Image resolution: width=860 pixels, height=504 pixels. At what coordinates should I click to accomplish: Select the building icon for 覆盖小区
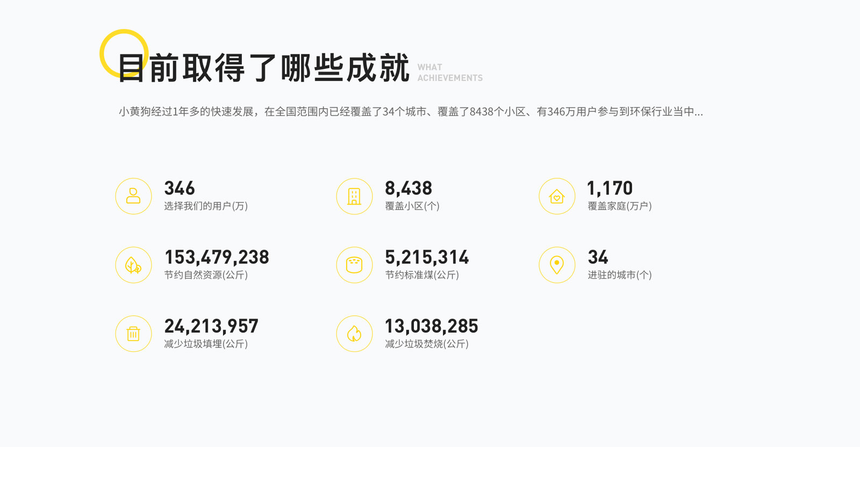tap(354, 196)
